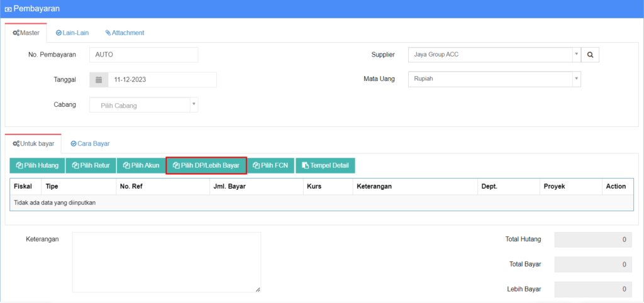Switch to the Cara Bayar tab
This screenshot has width=644, height=303.
pos(90,143)
